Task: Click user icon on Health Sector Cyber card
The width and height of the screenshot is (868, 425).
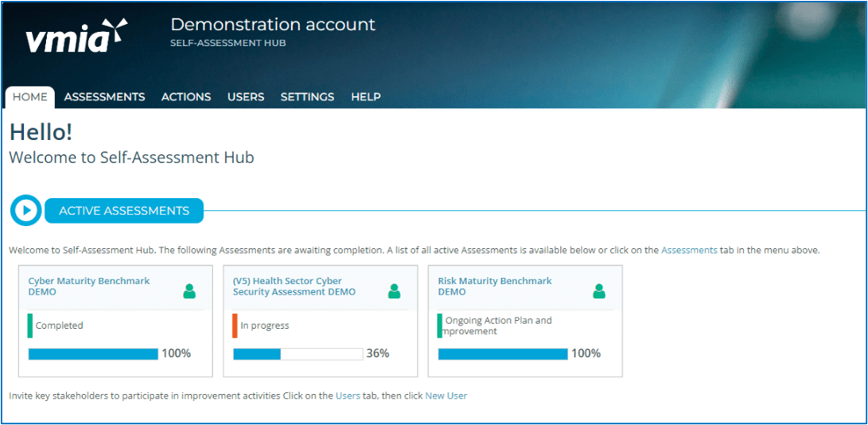Action: pyautogui.click(x=394, y=291)
